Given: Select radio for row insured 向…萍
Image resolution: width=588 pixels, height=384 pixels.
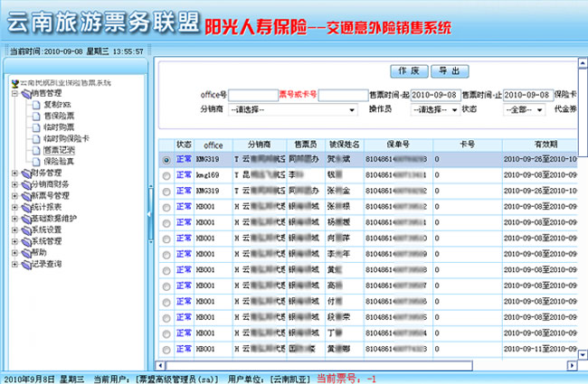Looking at the screenshot, I should (x=166, y=239).
